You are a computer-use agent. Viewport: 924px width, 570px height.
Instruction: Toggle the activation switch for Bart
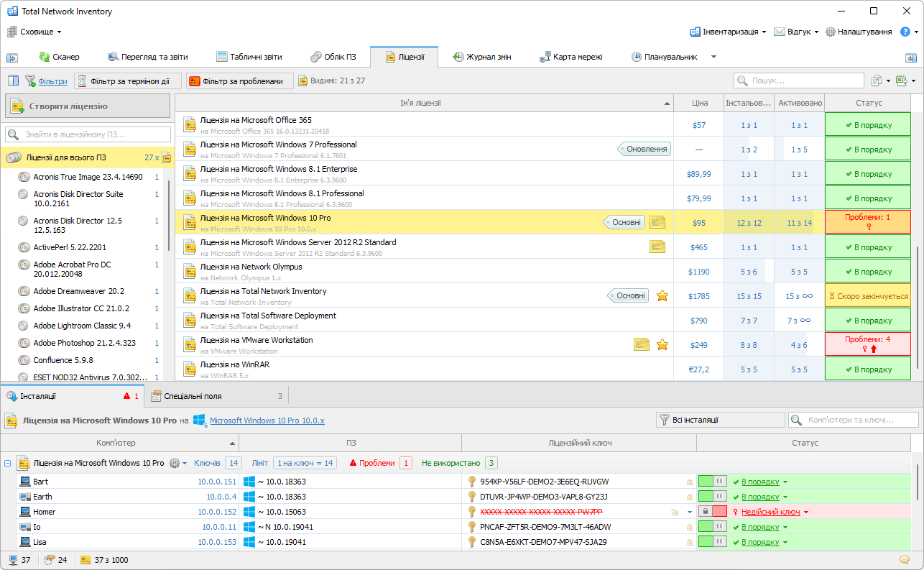tap(712, 482)
